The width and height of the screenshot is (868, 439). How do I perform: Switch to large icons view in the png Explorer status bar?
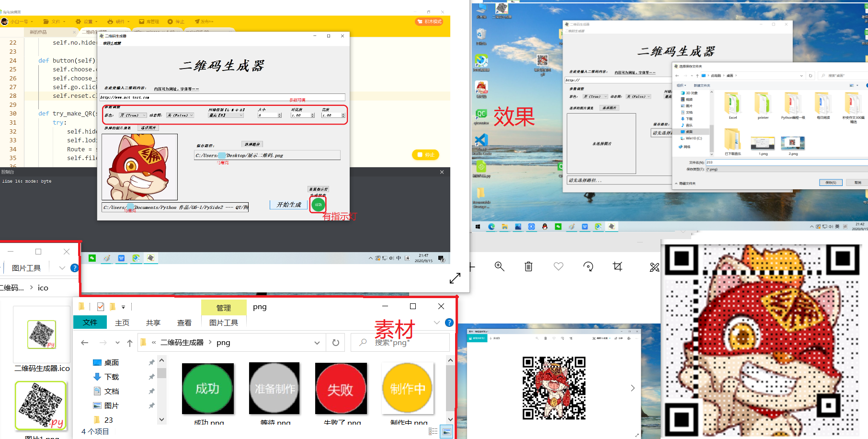point(446,431)
